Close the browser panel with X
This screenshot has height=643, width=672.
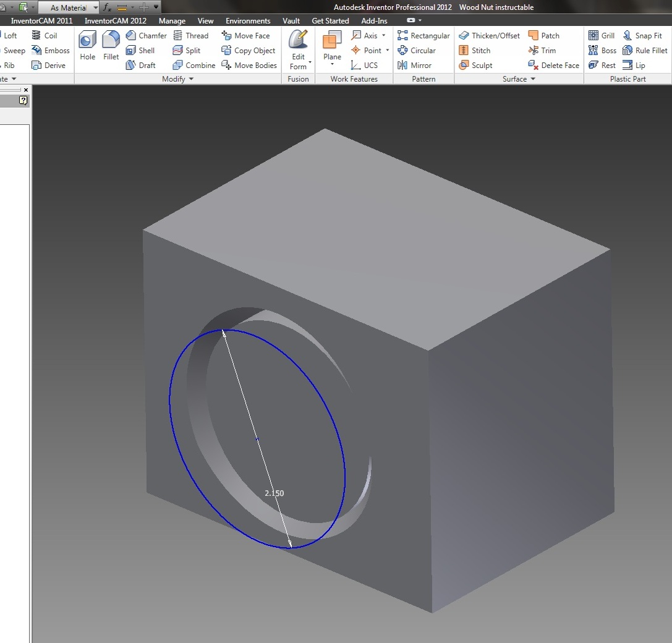tap(26, 90)
